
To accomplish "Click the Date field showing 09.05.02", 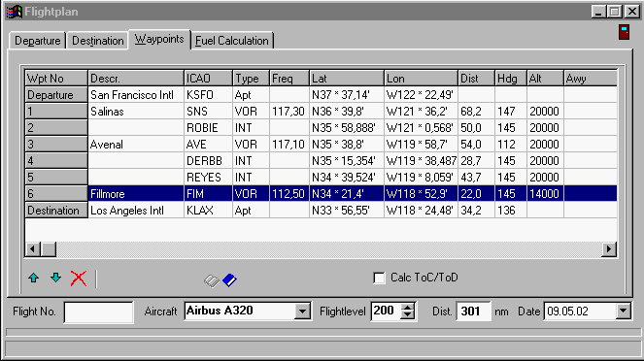I will click(x=581, y=312).
